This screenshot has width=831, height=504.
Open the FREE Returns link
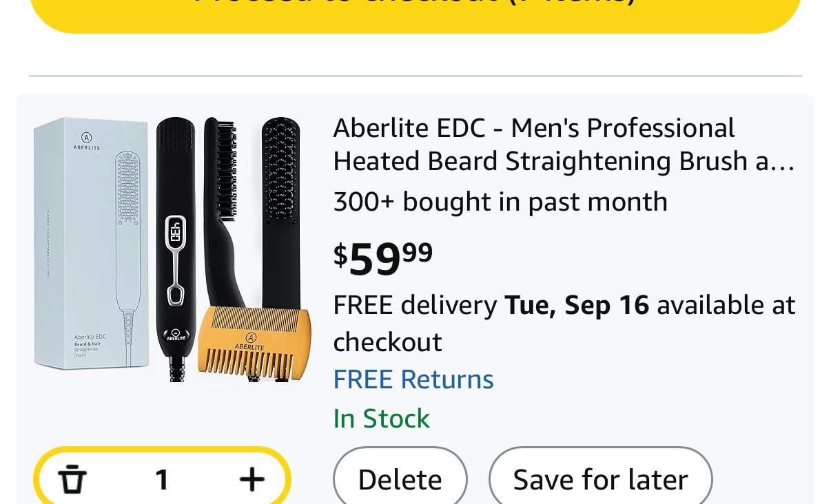[413, 379]
